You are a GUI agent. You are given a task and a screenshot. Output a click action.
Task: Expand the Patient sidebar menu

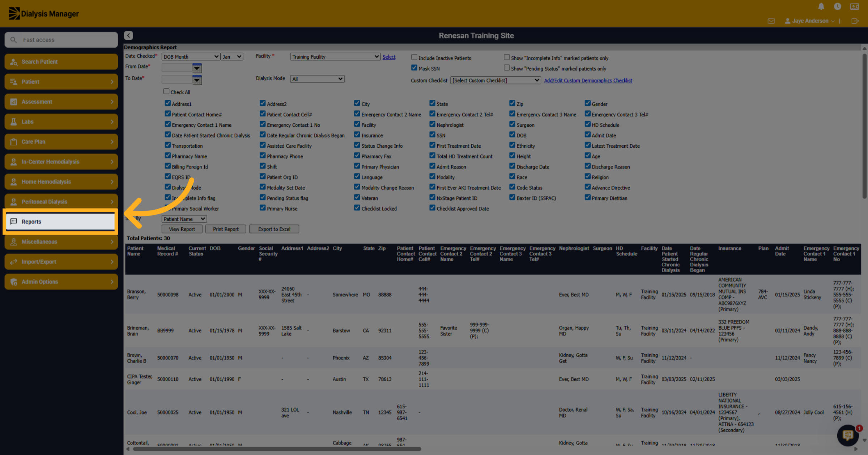61,82
